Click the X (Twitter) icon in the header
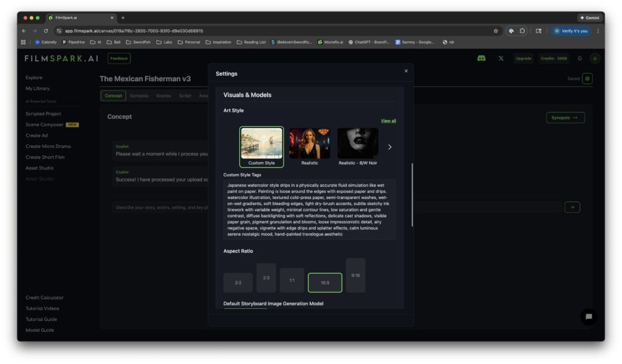Screen dimensions: 622x364 (x=501, y=58)
